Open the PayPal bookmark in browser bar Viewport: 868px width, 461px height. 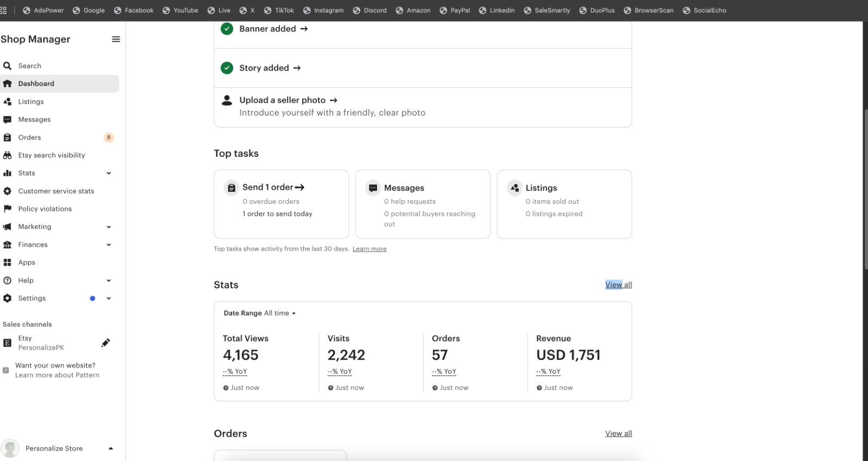[455, 10]
